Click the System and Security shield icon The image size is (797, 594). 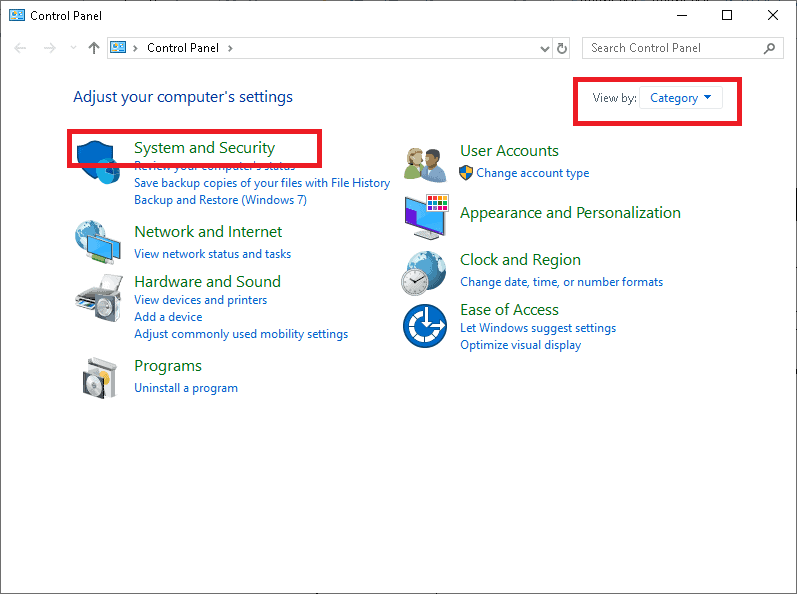98,162
